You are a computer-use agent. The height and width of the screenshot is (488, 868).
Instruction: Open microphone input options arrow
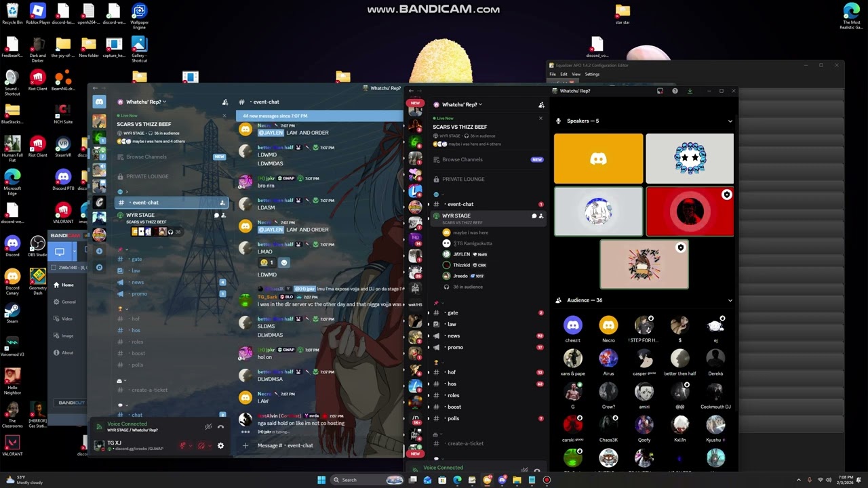click(190, 446)
